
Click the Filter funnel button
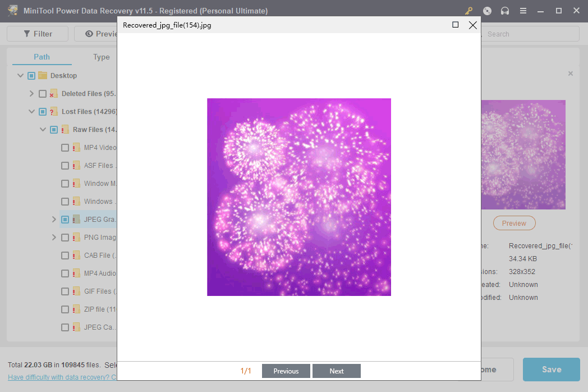click(38, 34)
